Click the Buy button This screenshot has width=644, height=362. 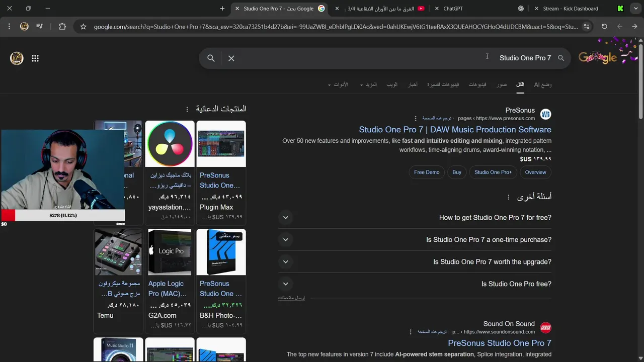coord(457,172)
